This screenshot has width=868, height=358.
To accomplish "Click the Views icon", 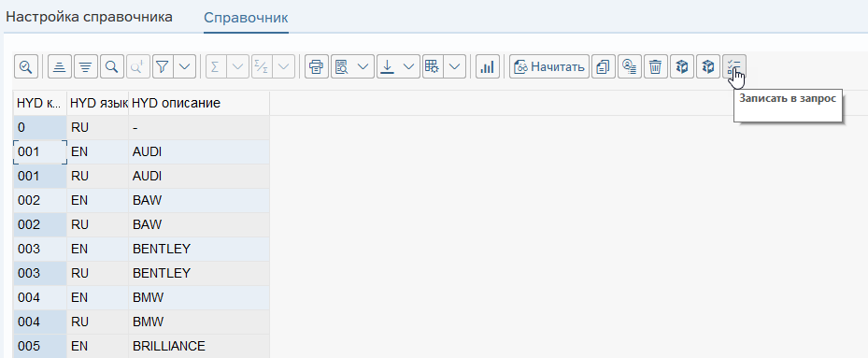I will (342, 67).
